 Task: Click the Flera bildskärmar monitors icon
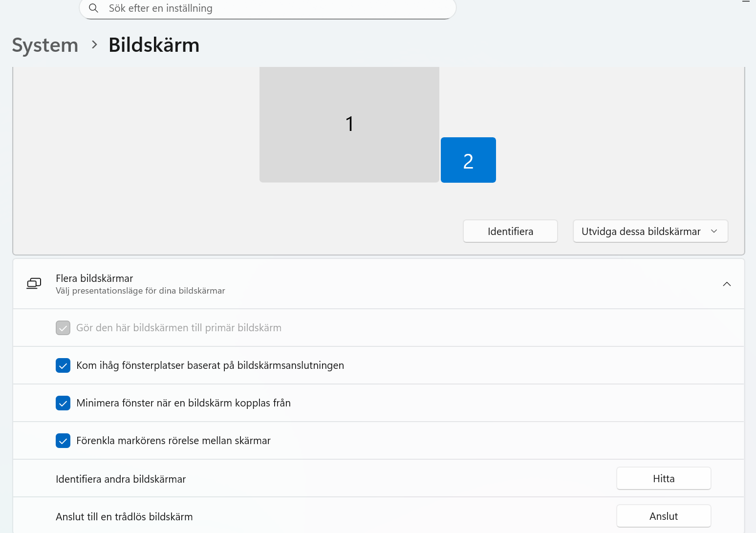click(34, 283)
